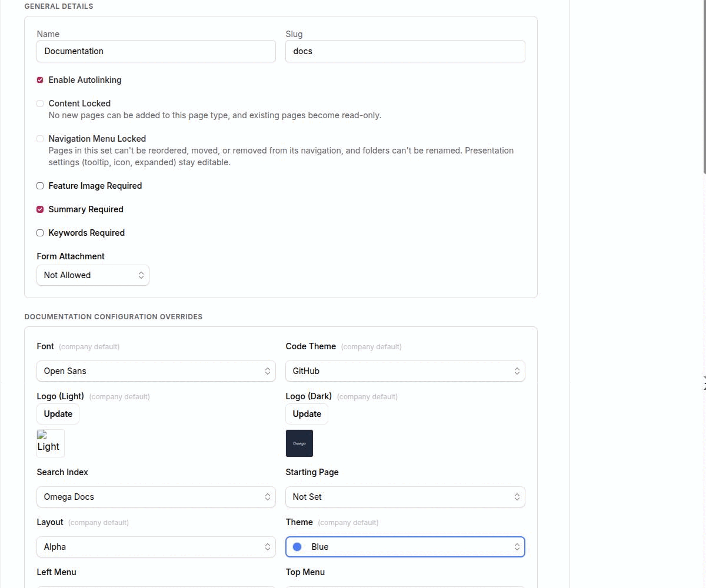Check the Feature Image Required checkbox
Viewport: 706px width, 588px height.
click(40, 186)
